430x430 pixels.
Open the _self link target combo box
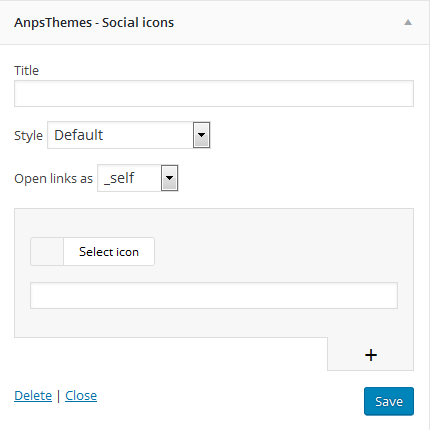(138, 178)
